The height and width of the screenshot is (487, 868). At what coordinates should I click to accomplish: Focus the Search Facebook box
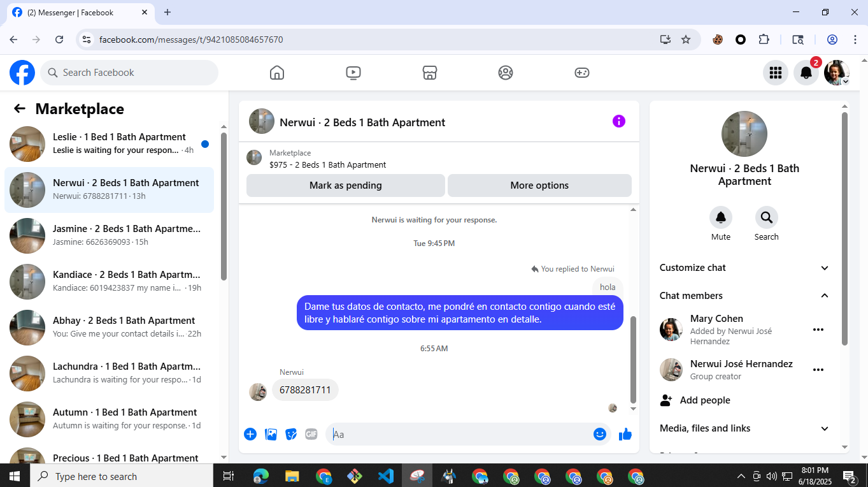click(129, 73)
